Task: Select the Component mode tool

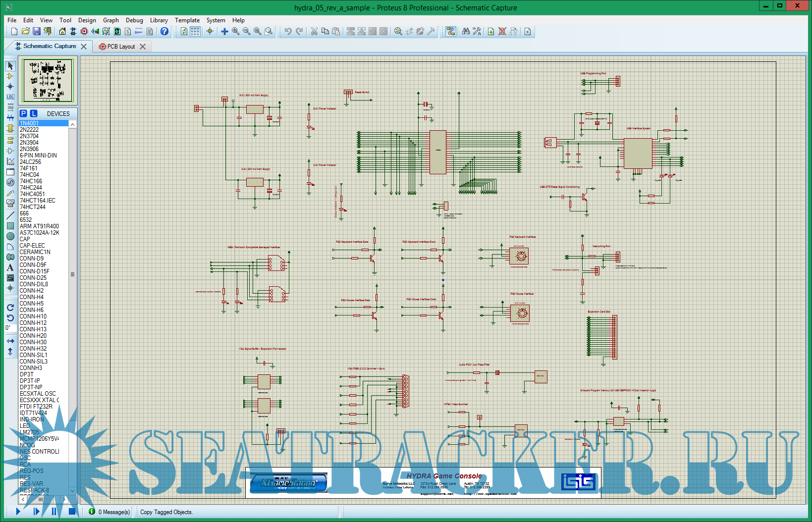Action: 10,76
